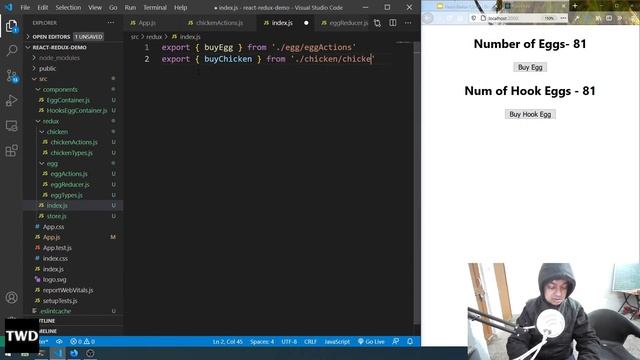Click OBS icon in Windows taskbar
Image resolution: width=640 pixels, height=360 pixels.
coord(90,353)
